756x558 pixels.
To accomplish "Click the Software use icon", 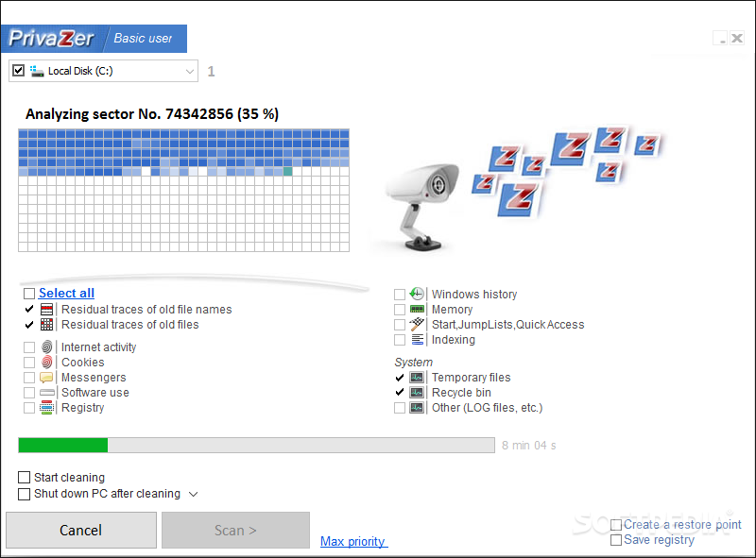I will pyautogui.click(x=46, y=392).
